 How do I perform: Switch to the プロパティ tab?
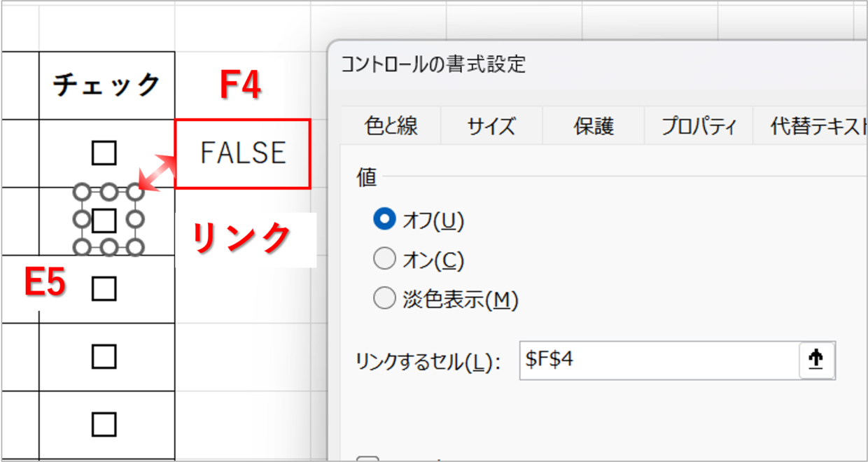(x=699, y=127)
